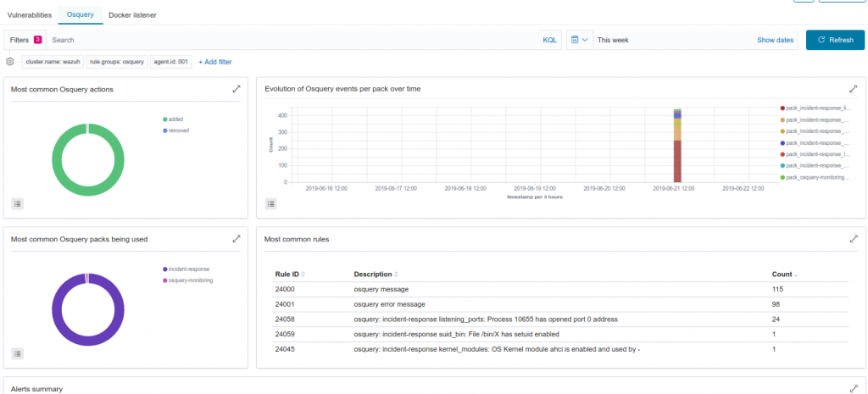Click the Refresh button
The height and width of the screenshot is (394, 868).
[x=835, y=40]
